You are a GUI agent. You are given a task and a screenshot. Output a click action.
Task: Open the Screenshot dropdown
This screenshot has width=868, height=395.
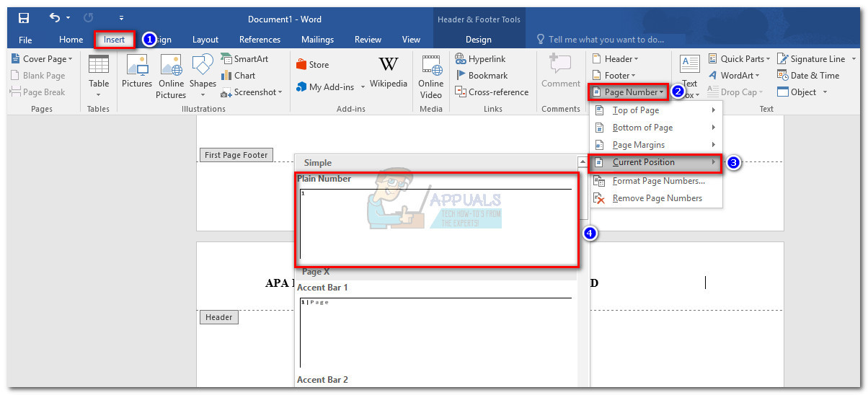click(251, 92)
